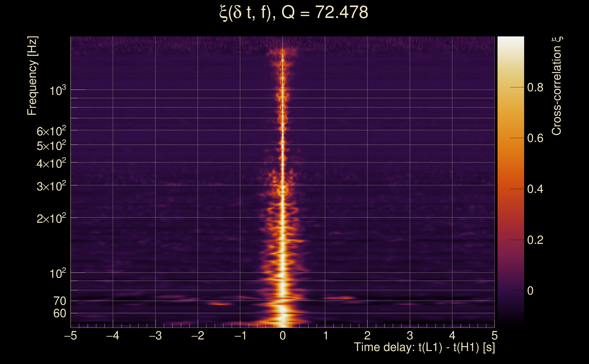Click the 0.8 tick label on colorbar
589x364 pixels.
pyautogui.click(x=535, y=87)
